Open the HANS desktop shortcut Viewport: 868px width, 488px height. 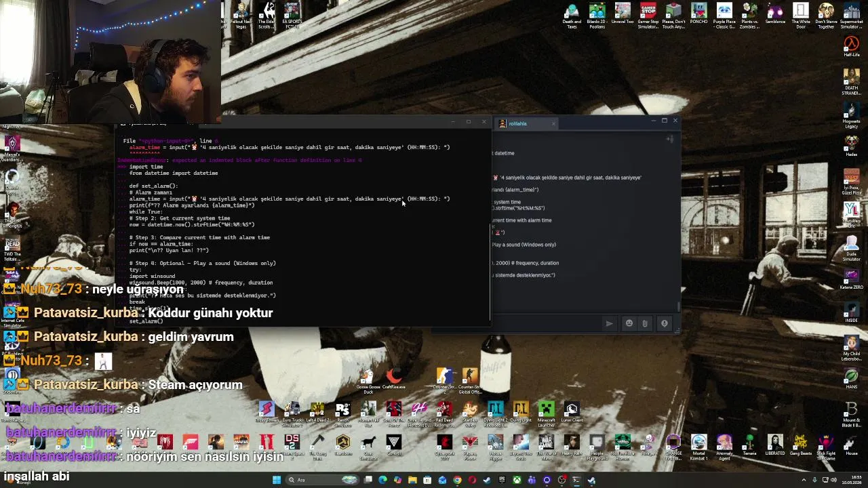pos(851,379)
